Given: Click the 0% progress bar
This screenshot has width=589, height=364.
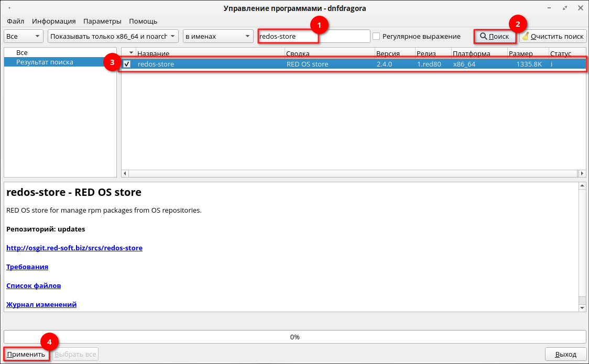Looking at the screenshot, I should (x=294, y=337).
